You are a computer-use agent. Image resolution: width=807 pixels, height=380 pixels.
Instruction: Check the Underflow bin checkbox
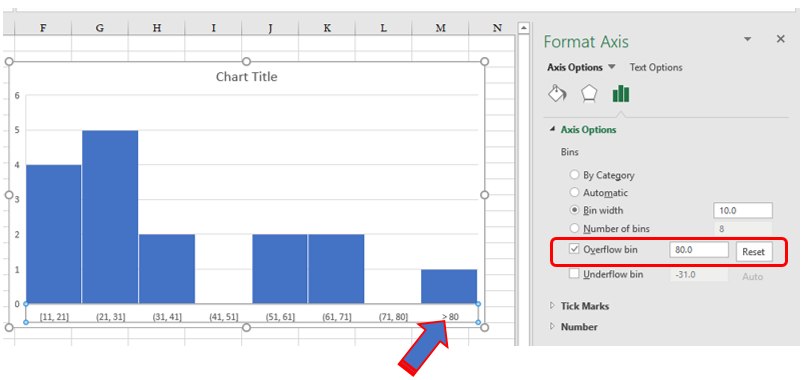click(574, 274)
